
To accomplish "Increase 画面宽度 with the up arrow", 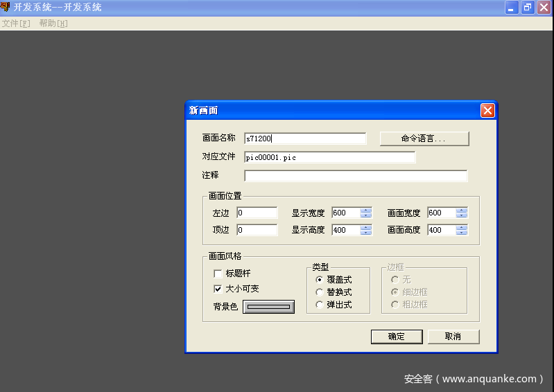I will pos(462,211).
